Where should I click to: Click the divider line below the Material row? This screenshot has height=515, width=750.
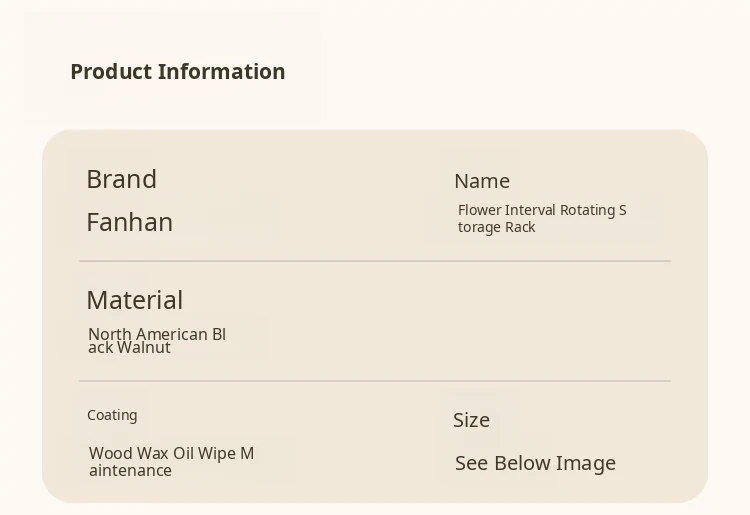coord(375,381)
